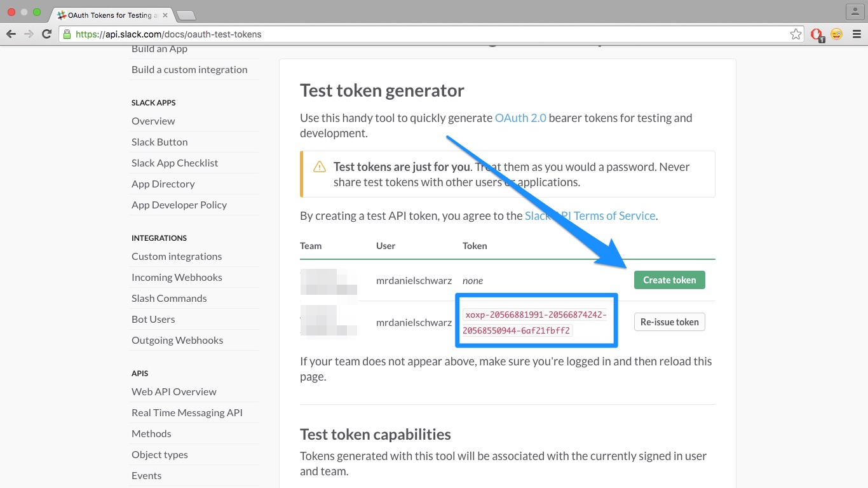The height and width of the screenshot is (488, 868).
Task: Click the OAuth Tokens for Testing tab
Action: pos(109,15)
